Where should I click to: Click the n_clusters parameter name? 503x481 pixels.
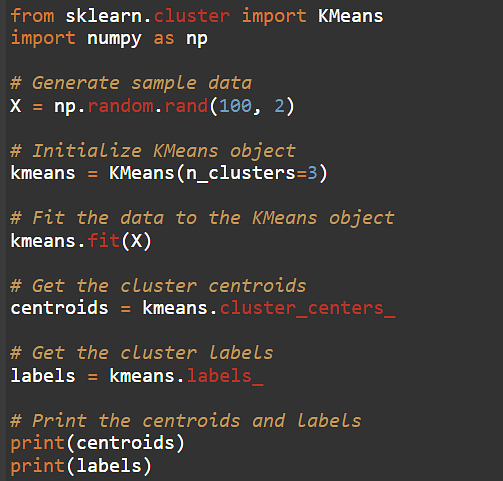coord(241,173)
